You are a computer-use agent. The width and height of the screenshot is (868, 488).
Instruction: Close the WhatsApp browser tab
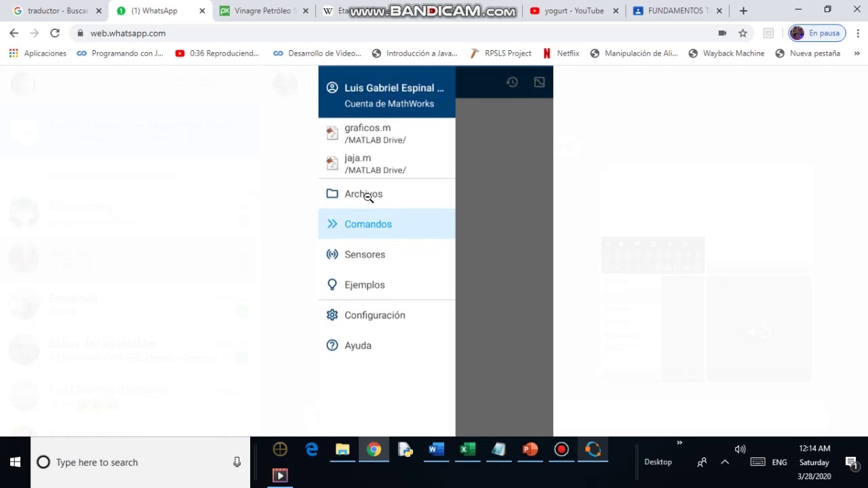(x=202, y=11)
